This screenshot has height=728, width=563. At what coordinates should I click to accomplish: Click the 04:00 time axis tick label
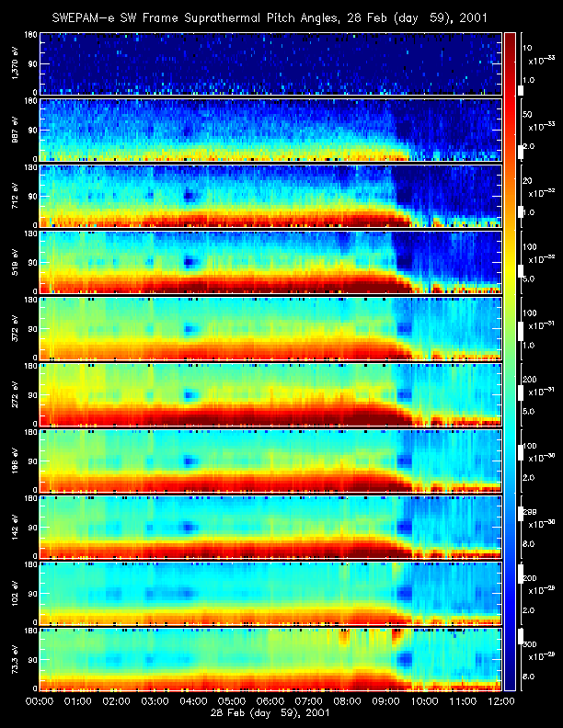coord(193,700)
